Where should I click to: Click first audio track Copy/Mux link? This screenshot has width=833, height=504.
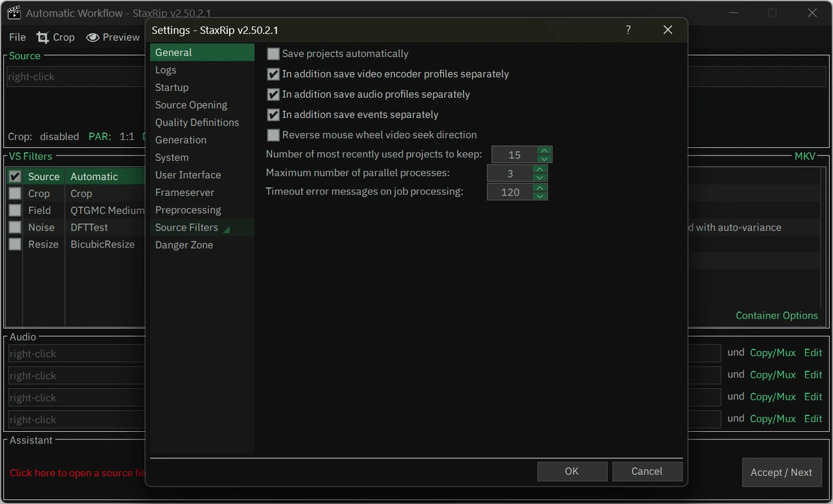coord(773,353)
